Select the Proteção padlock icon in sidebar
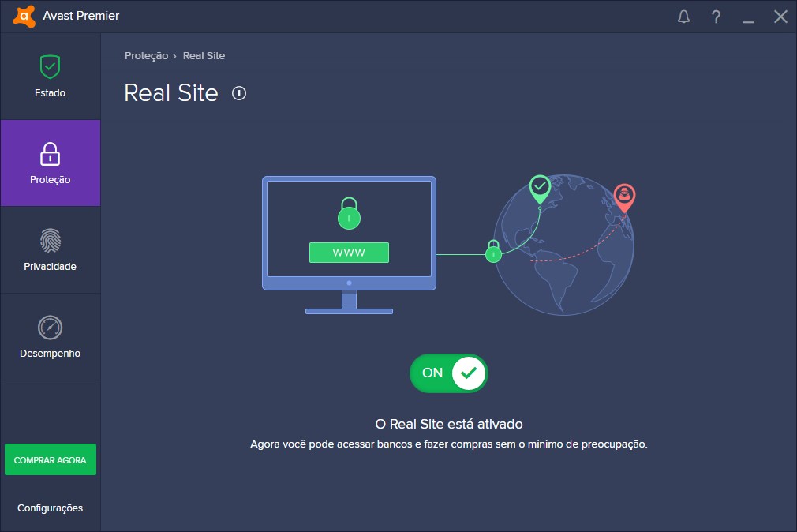Image resolution: width=797 pixels, height=532 pixels. coord(50,154)
